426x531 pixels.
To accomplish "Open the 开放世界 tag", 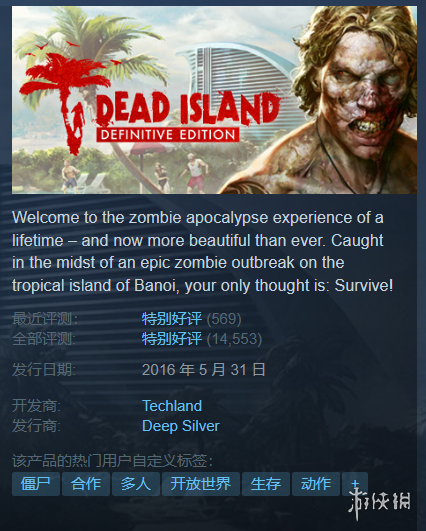I will click(x=201, y=484).
